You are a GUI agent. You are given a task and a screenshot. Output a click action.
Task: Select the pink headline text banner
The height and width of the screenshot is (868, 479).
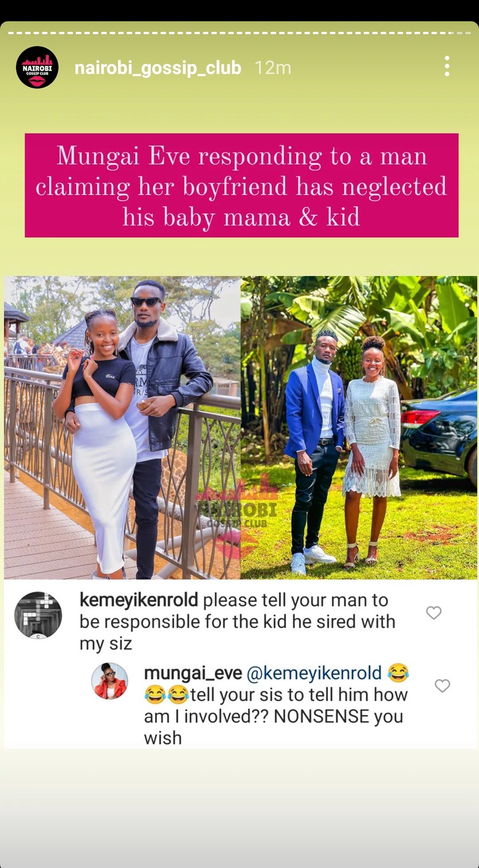241,185
